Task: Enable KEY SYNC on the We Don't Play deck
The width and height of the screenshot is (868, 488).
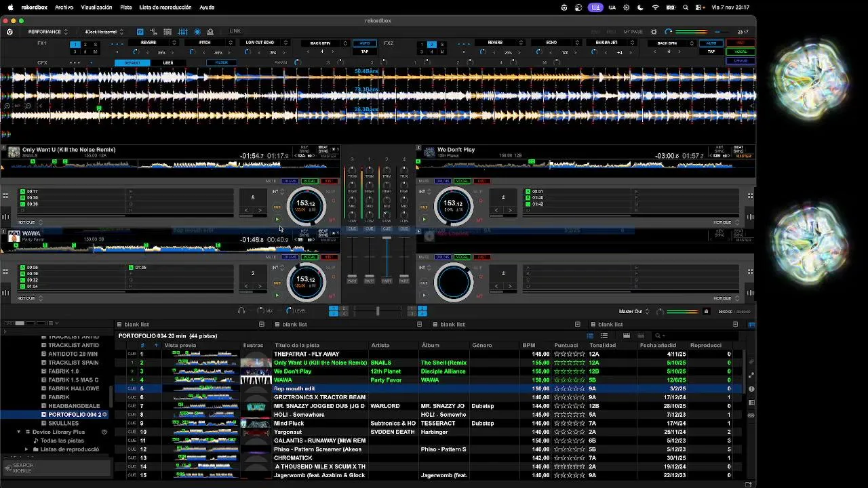Action: click(721, 148)
